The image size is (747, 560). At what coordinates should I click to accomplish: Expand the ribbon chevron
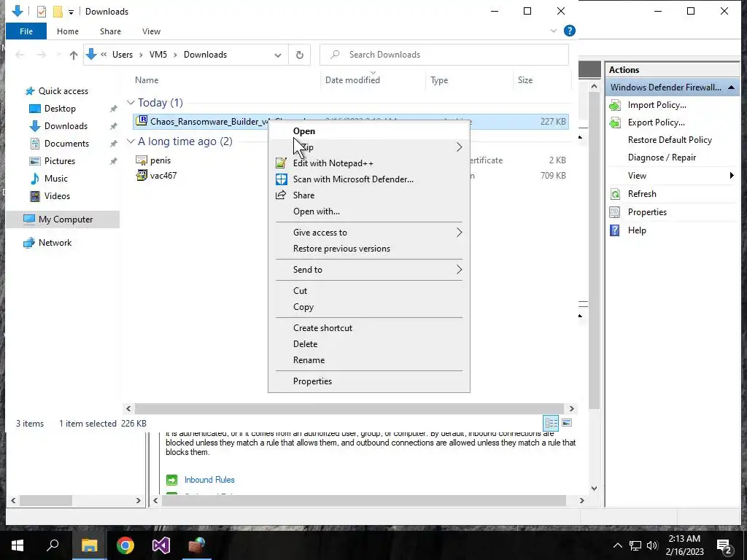click(x=553, y=31)
